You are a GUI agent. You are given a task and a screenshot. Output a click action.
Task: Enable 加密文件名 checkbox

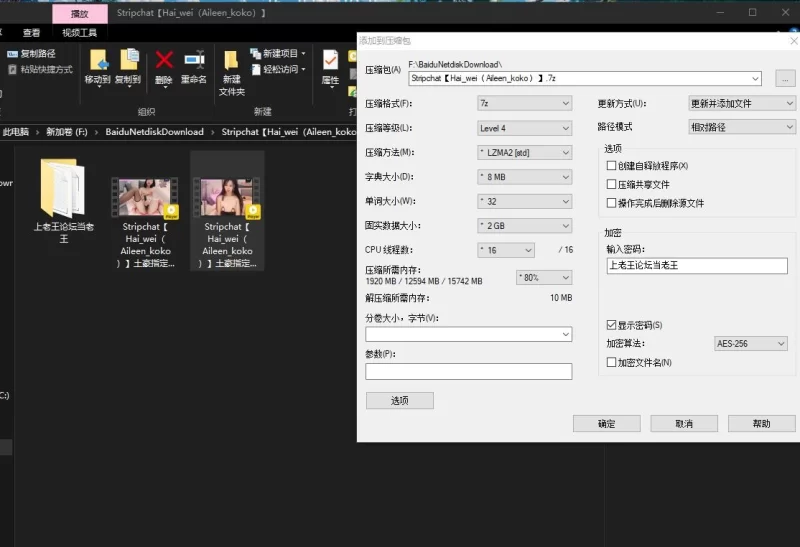(x=611, y=362)
